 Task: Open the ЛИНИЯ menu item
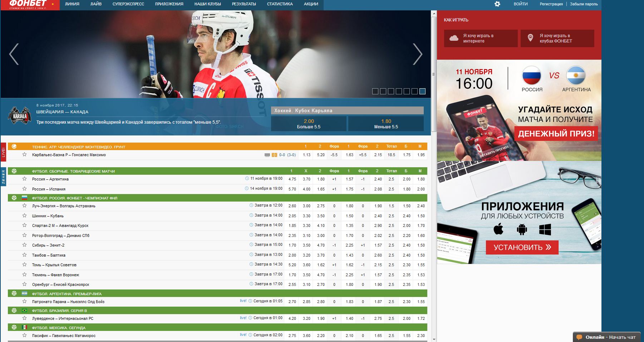click(72, 4)
